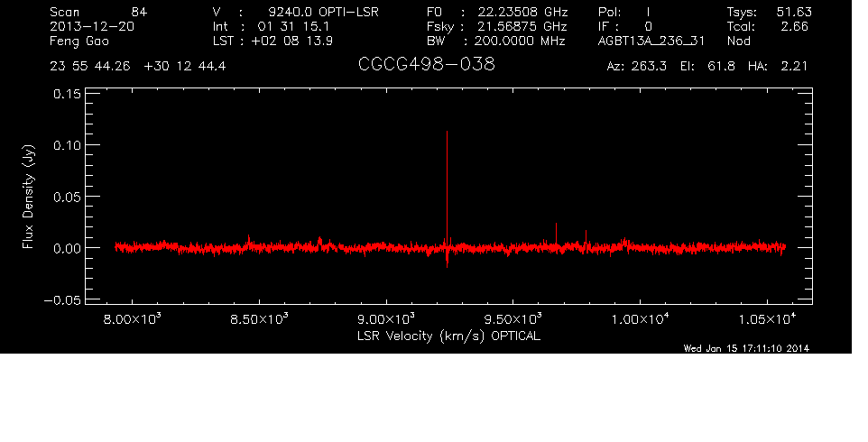This screenshot has width=868, height=442.
Task: Click the observation date 2013-12-20
Action: coord(92,26)
